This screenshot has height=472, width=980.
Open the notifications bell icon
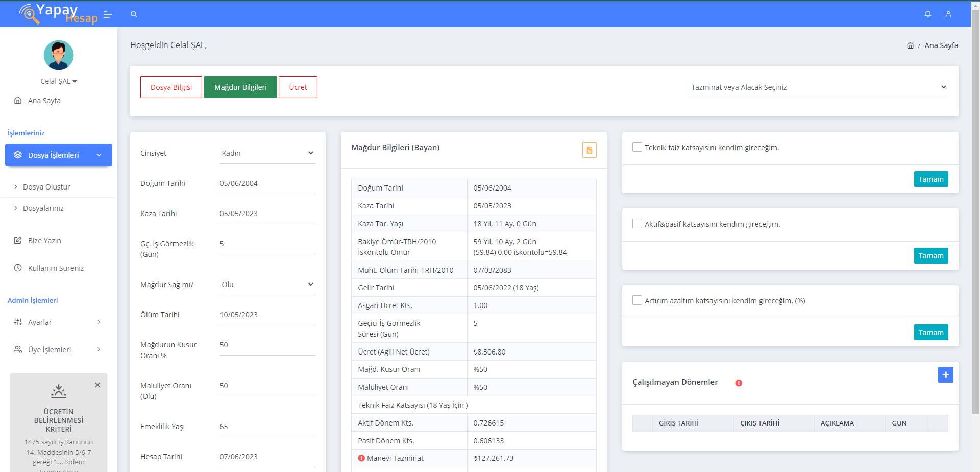pos(928,14)
